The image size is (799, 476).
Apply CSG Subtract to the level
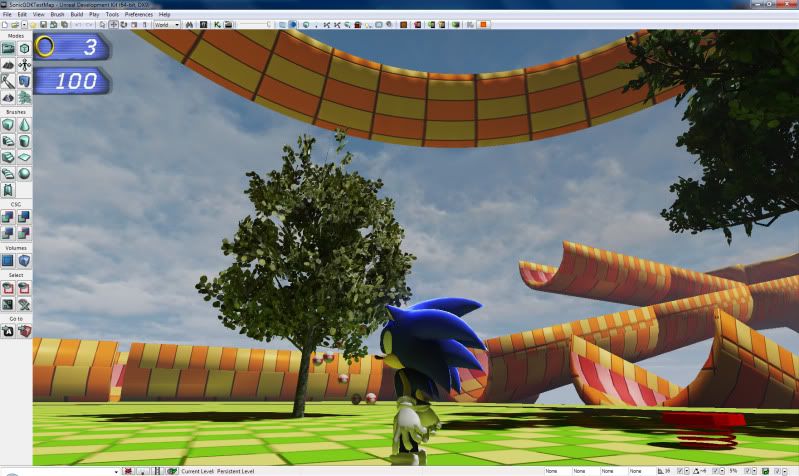point(24,217)
